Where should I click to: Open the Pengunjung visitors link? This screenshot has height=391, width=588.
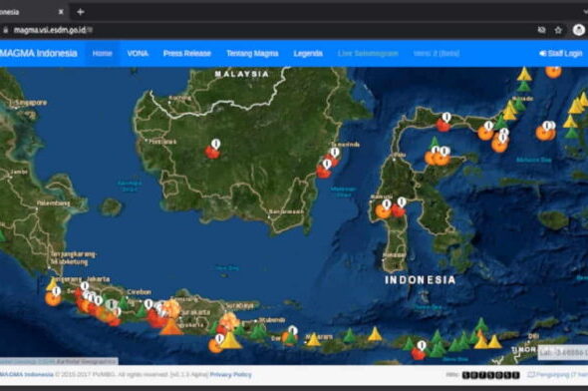(x=558, y=374)
